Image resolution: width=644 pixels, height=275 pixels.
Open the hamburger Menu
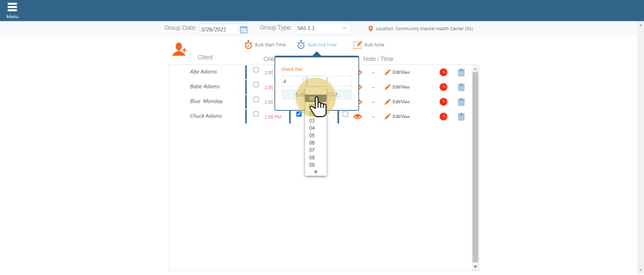coord(12,9)
